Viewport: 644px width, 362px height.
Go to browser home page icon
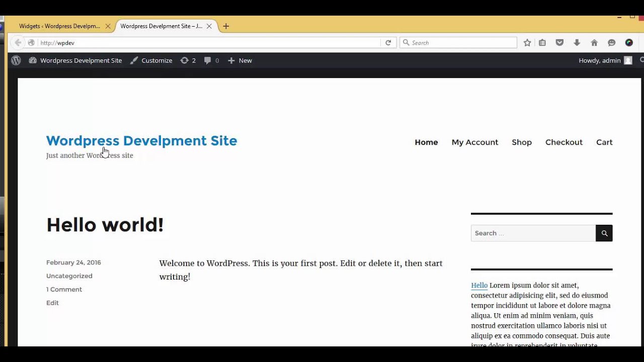tap(594, 43)
